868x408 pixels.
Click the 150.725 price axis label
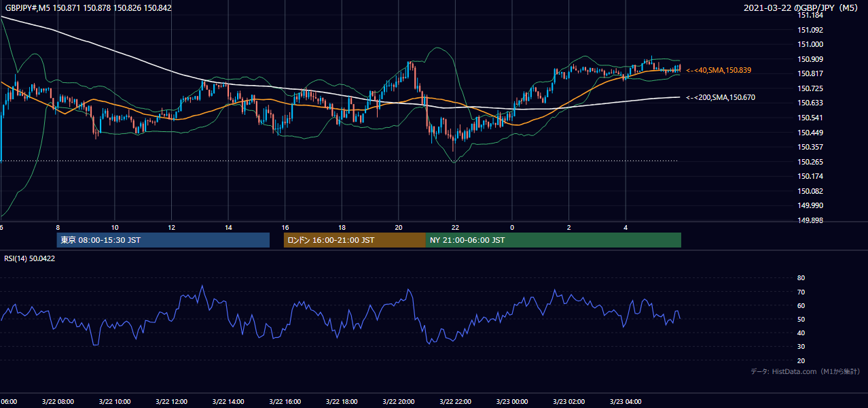(x=810, y=88)
